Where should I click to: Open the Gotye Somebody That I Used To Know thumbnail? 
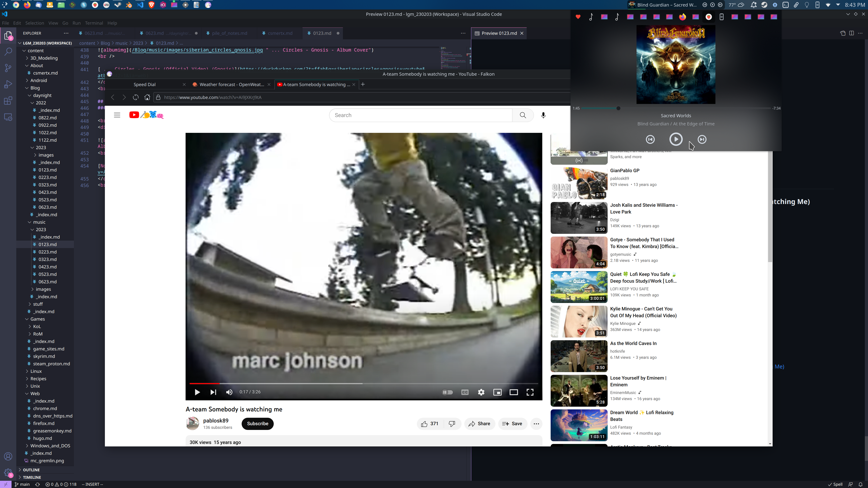(x=579, y=252)
